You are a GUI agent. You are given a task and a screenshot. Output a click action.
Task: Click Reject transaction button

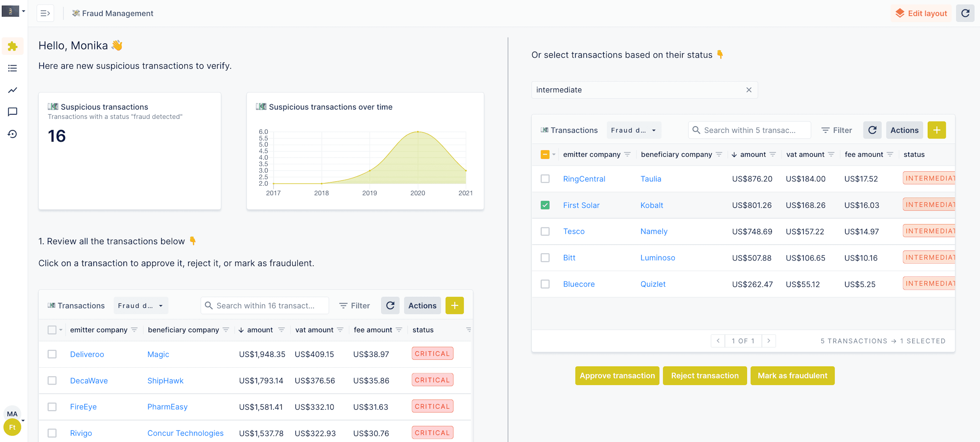[x=705, y=375]
